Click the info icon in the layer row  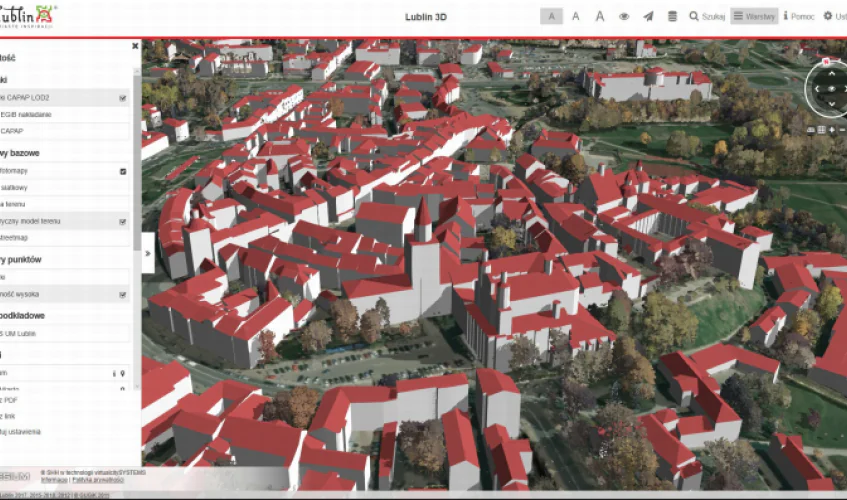tap(114, 374)
